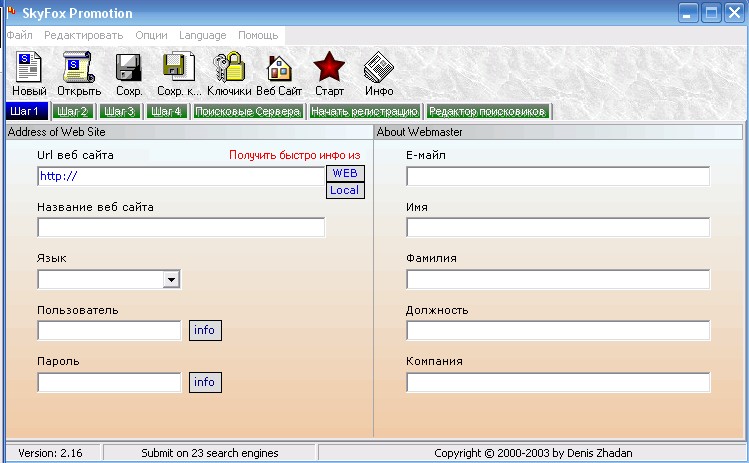This screenshot has width=749, height=463.
Task: Click the Пароль input field
Action: point(109,382)
